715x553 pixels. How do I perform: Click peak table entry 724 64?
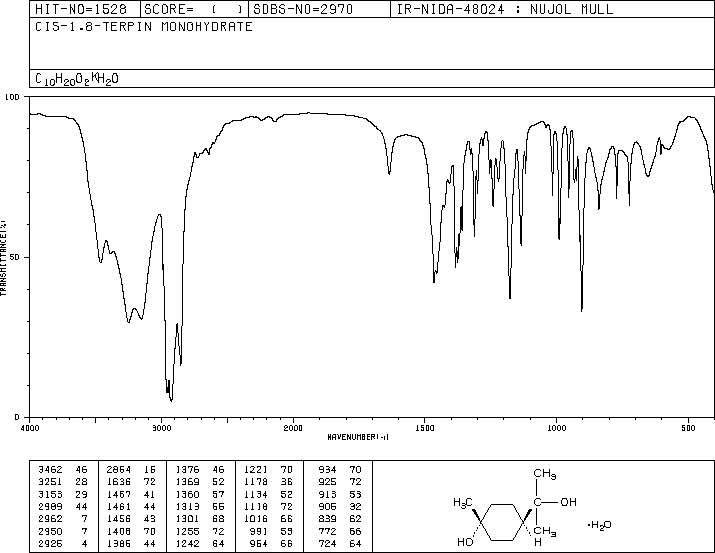(340, 543)
